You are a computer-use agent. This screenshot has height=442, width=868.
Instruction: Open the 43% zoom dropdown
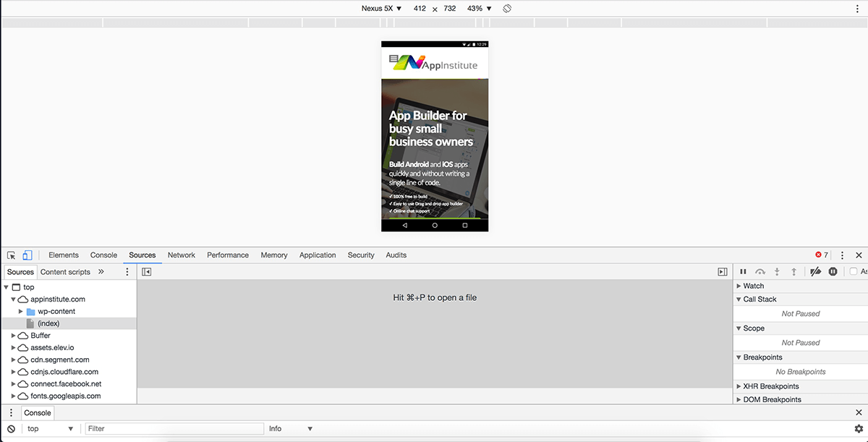coord(480,9)
